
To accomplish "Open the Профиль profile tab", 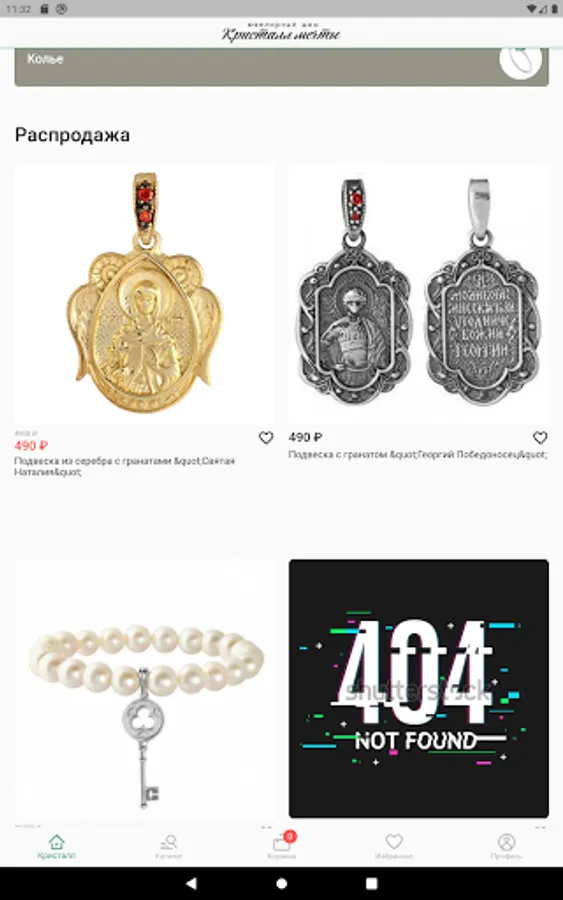I will coord(506,847).
